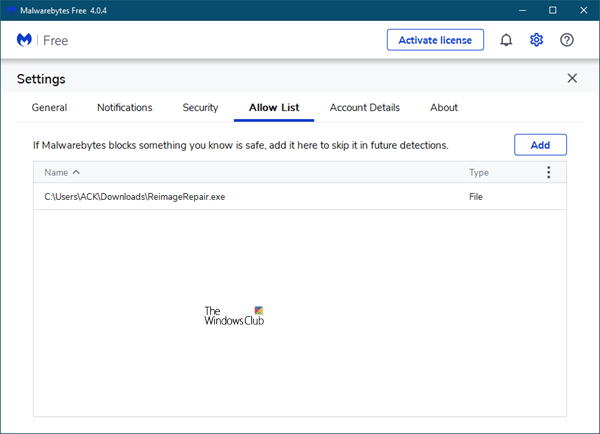Screen dimensions: 600x434
Task: Switch to the General tab
Action: tap(49, 108)
